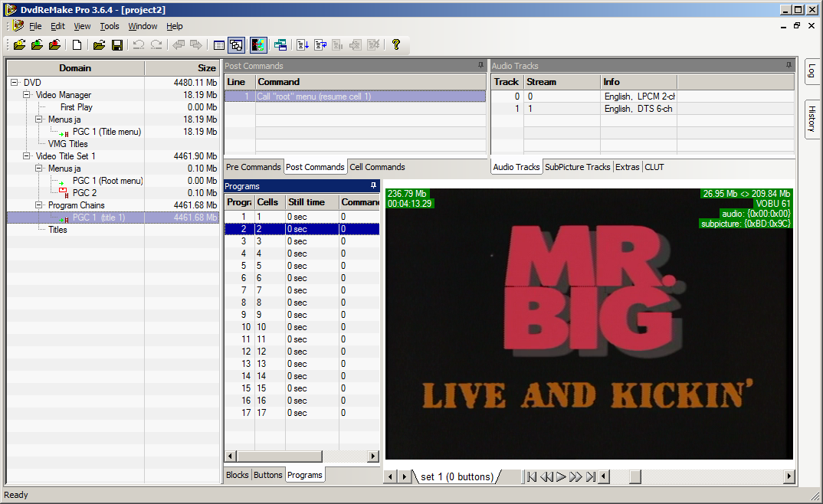Select First Play in domain tree
The height and width of the screenshot is (504, 823).
coord(77,107)
